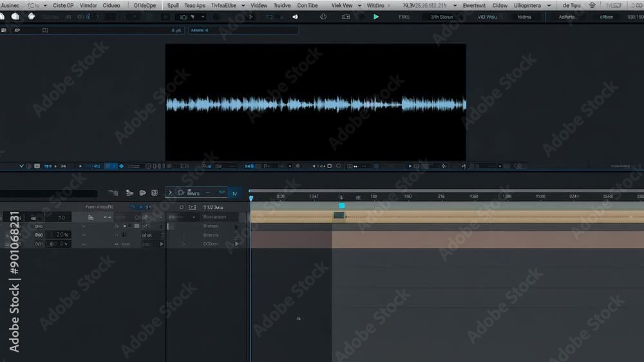
Task: Click the column layout icon above track list
Action: tap(113, 193)
